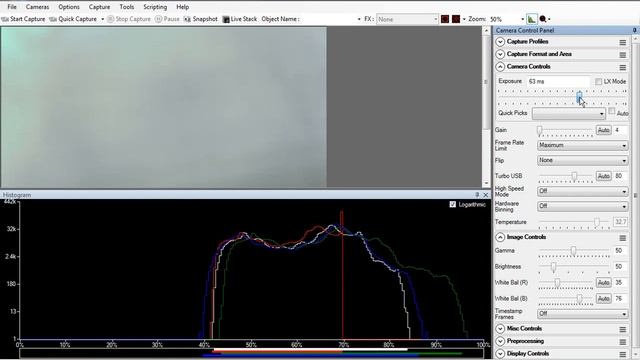Open the Timestamp Frames dropdown
This screenshot has width=640, height=360.
pyautogui.click(x=582, y=314)
